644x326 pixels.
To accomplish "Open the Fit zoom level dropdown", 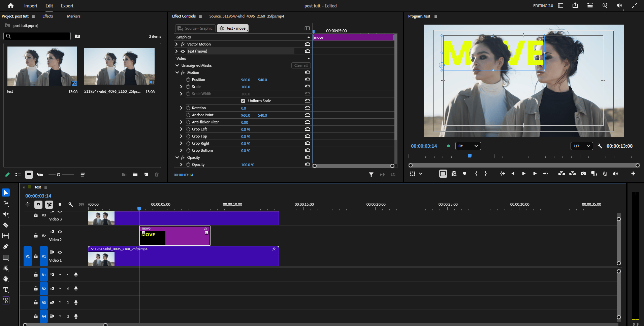I will 468,146.
